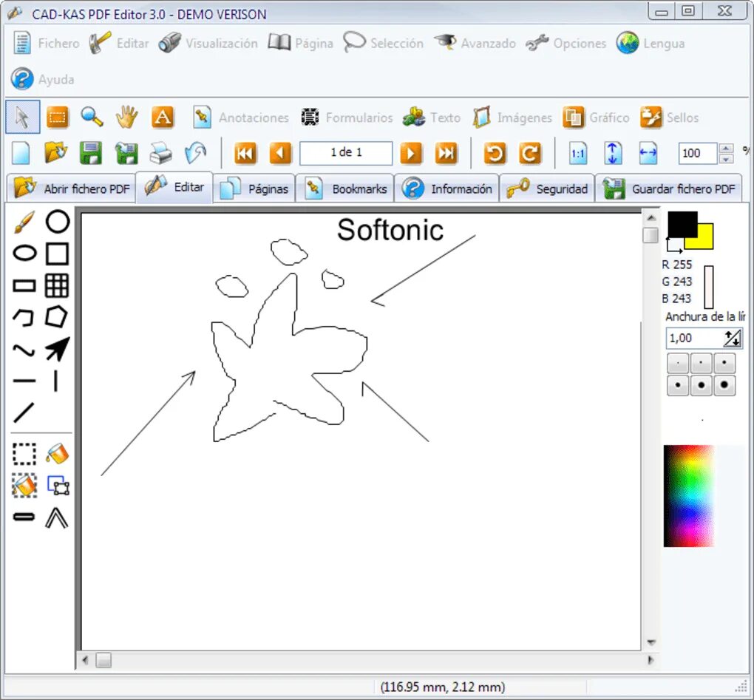Open the Opciones menu
The image size is (754, 700).
pyautogui.click(x=565, y=44)
